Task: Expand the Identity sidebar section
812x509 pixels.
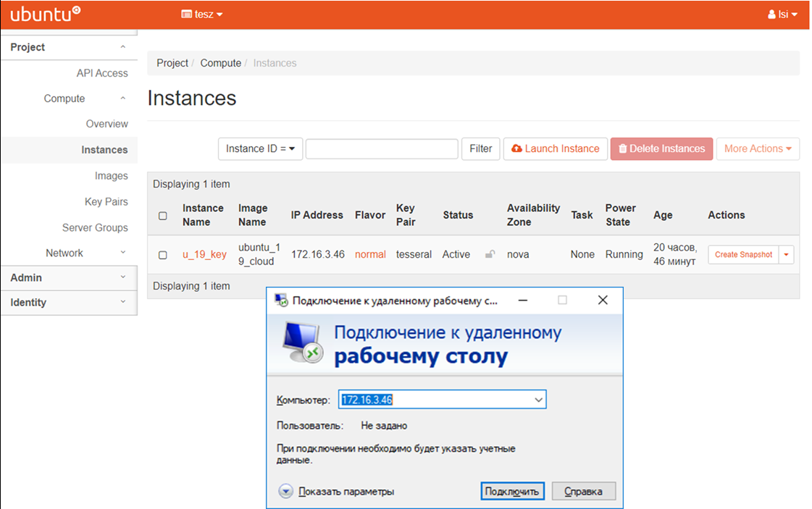Action: pos(69,303)
